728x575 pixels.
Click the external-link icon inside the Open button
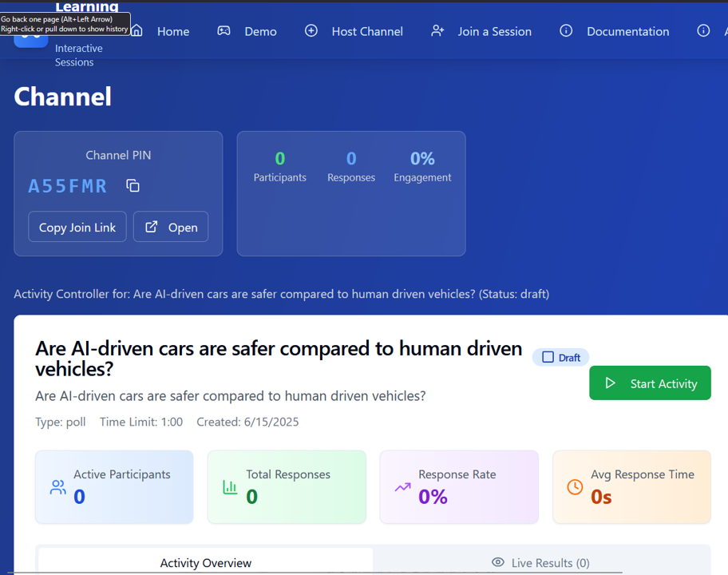151,226
